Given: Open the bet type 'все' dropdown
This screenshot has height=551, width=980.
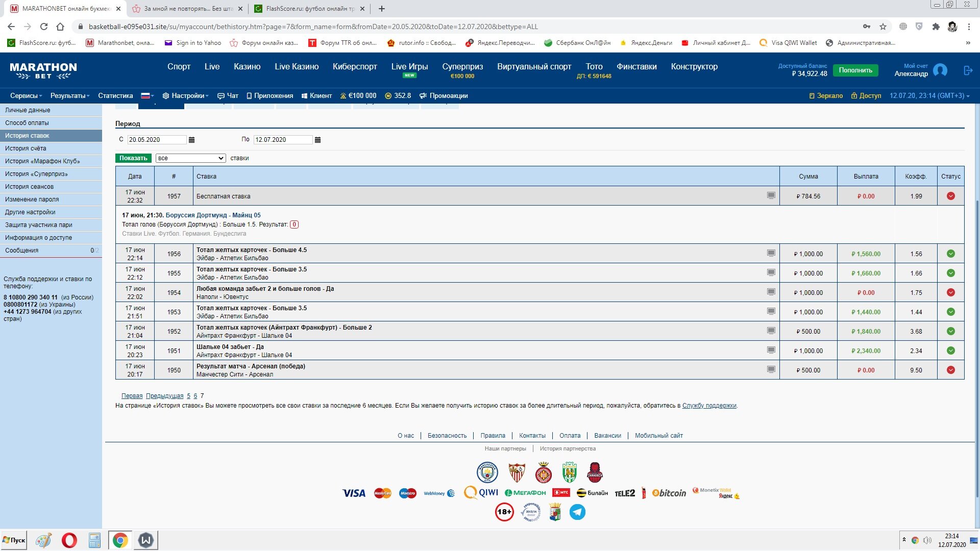Looking at the screenshot, I should (x=190, y=158).
